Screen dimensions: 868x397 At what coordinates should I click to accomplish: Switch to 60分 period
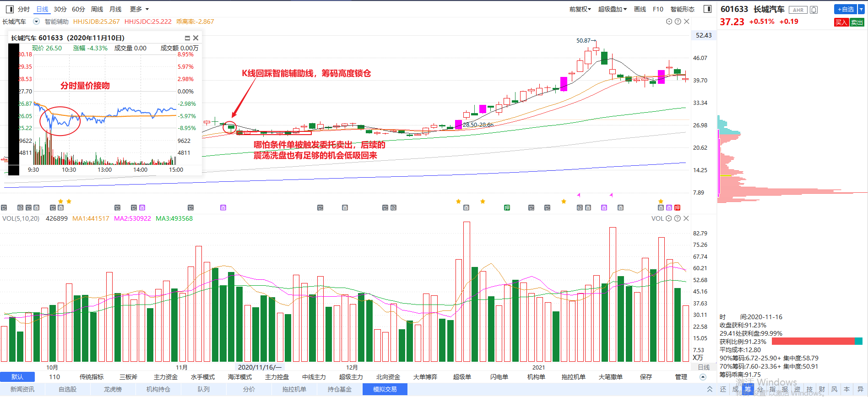(78, 9)
